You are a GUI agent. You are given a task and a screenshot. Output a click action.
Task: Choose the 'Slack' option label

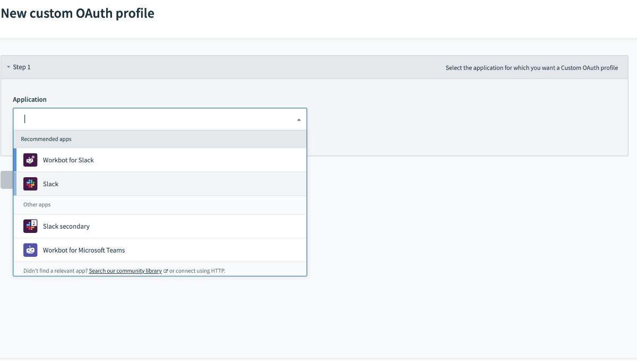coord(51,184)
